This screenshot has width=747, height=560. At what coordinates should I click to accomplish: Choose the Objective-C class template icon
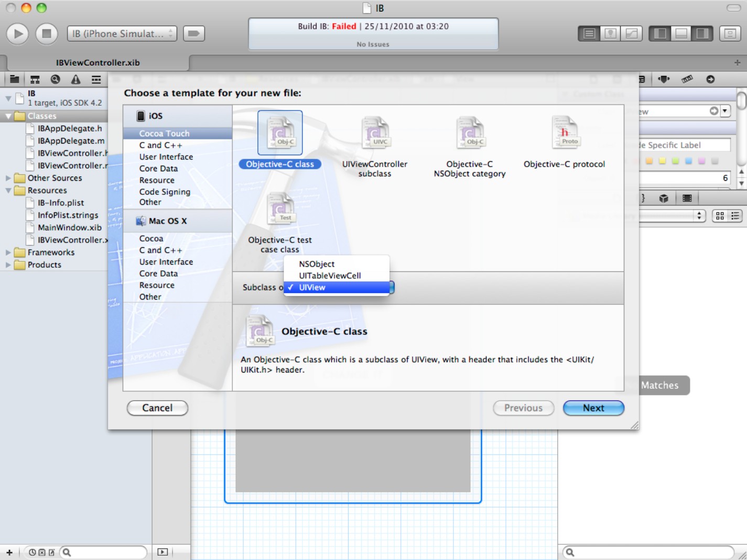pos(280,133)
